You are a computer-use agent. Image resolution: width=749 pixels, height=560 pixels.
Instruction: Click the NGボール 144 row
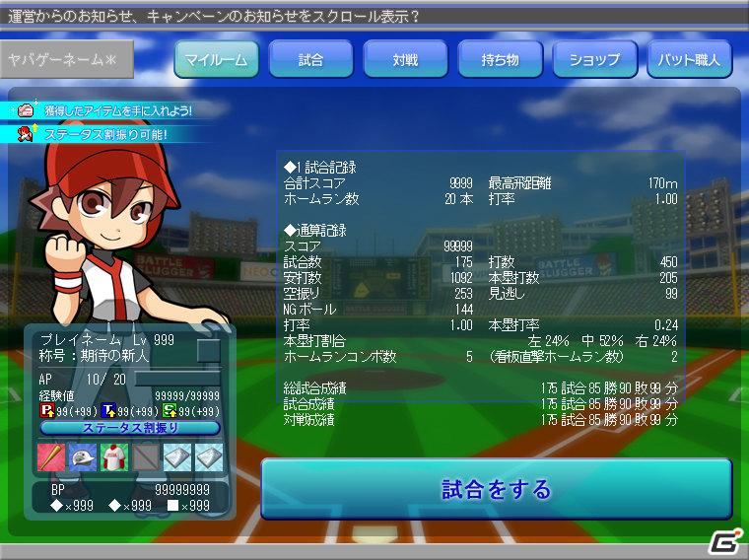(377, 310)
